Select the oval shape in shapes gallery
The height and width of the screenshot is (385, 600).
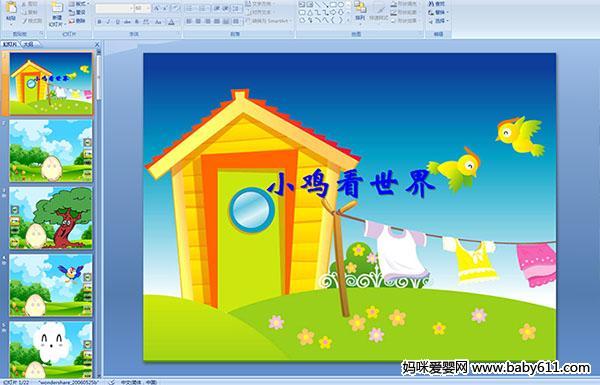click(x=341, y=5)
